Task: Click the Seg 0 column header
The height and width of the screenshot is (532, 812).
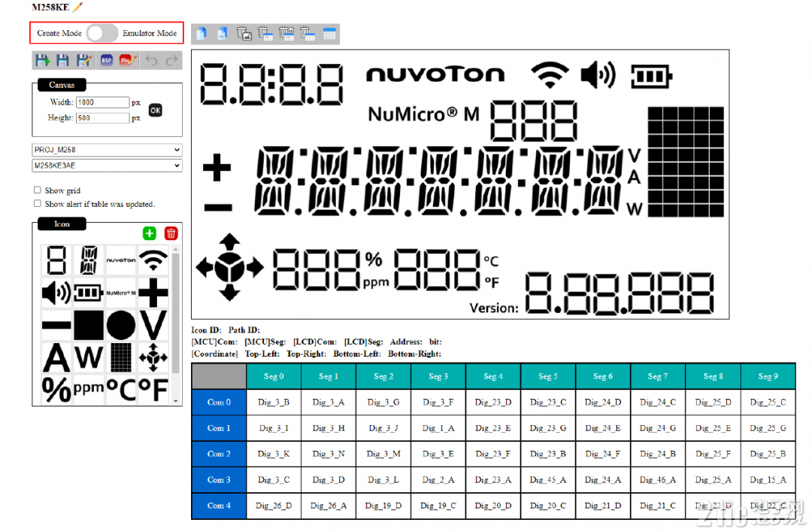Action: coord(274,376)
